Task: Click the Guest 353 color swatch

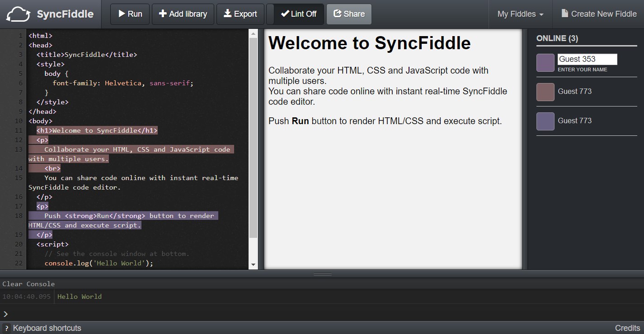Action: click(545, 63)
